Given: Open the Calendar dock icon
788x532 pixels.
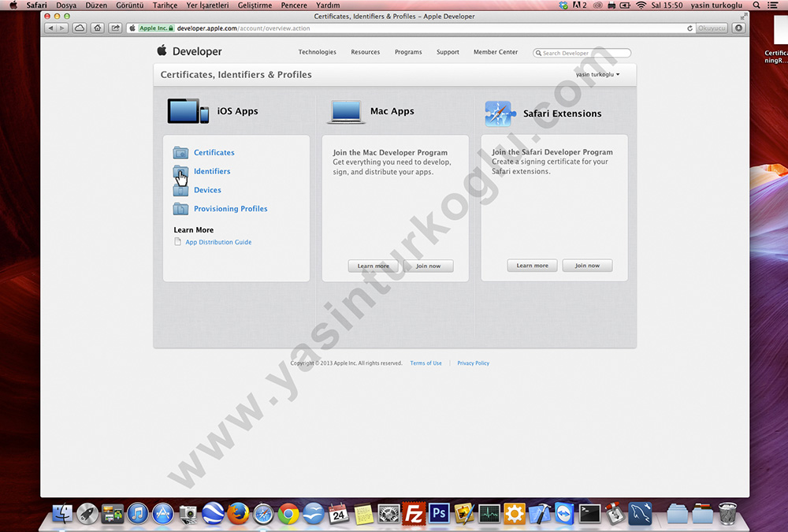Looking at the screenshot, I should point(338,513).
